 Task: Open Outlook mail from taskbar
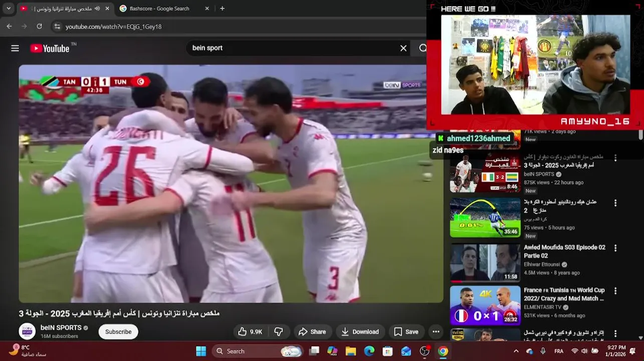(406, 351)
